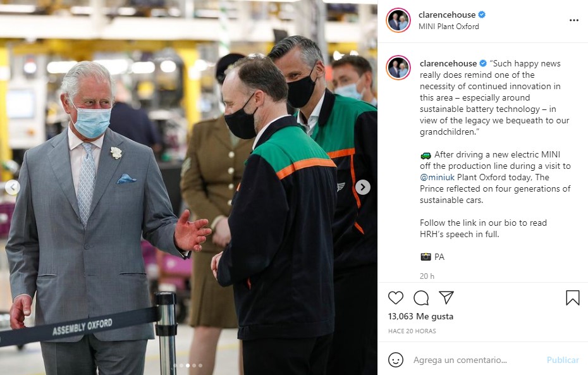Follow the @miniuk mention link
The image size is (588, 375).
click(438, 177)
